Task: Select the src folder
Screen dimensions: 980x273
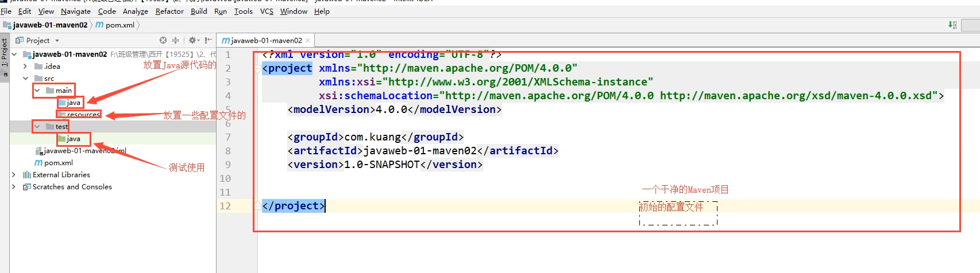Action: coord(49,79)
